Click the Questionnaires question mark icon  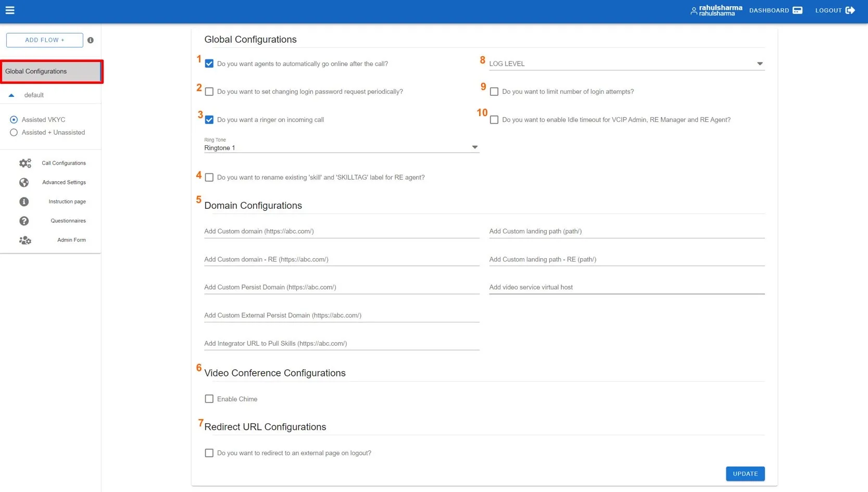(24, 221)
